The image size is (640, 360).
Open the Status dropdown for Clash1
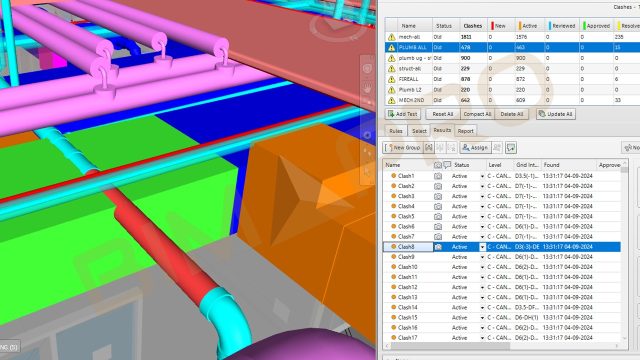482,176
